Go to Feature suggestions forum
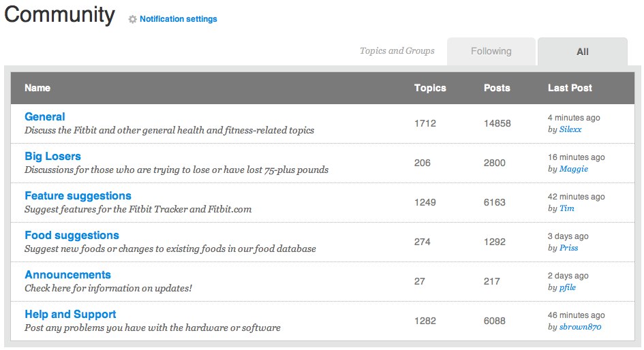 click(78, 195)
